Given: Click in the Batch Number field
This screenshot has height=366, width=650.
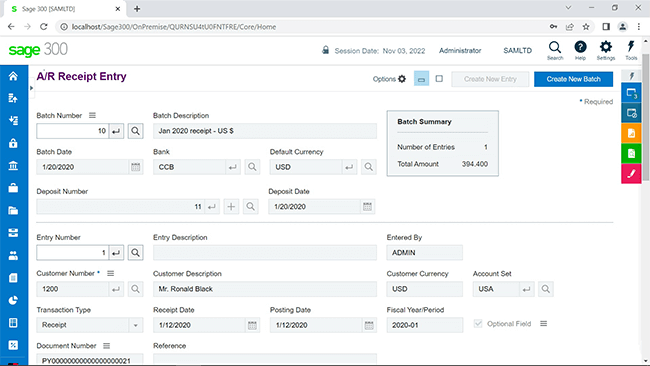Looking at the screenshot, I should coord(73,131).
